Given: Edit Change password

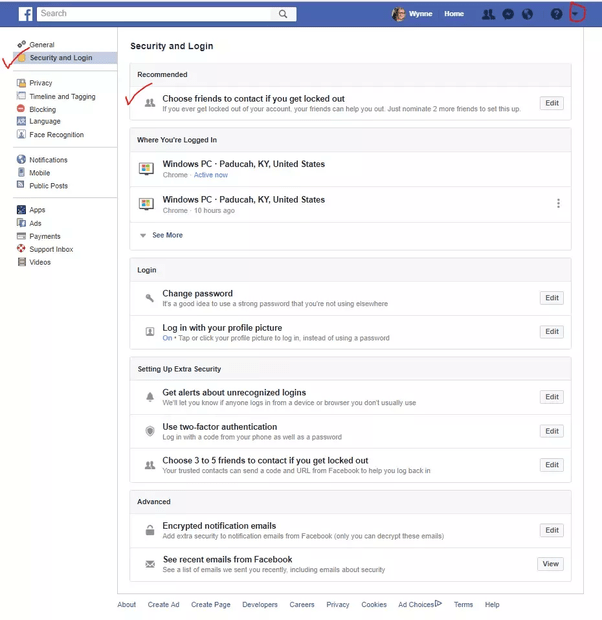Looking at the screenshot, I should coord(552,298).
